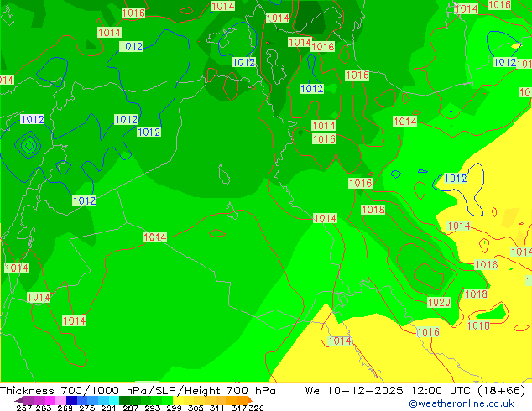532x411 pixels.
Task: Select the pale pink legend swatch
Action: pos(60,400)
